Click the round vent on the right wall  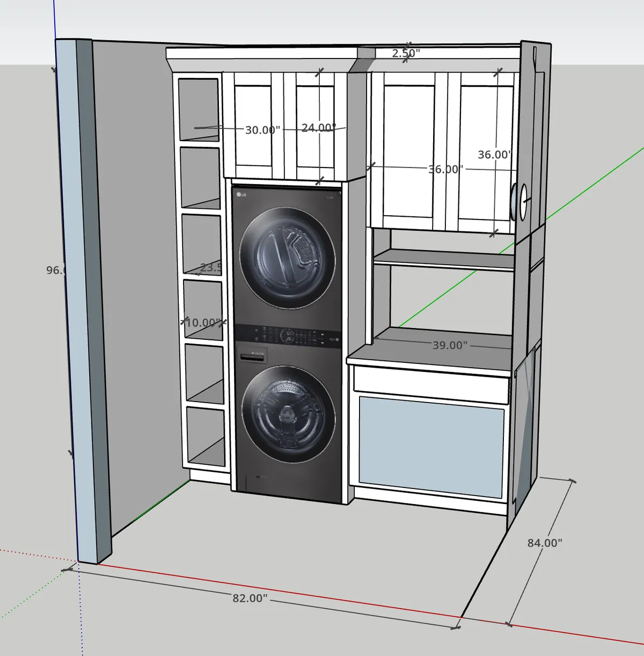pos(519,202)
